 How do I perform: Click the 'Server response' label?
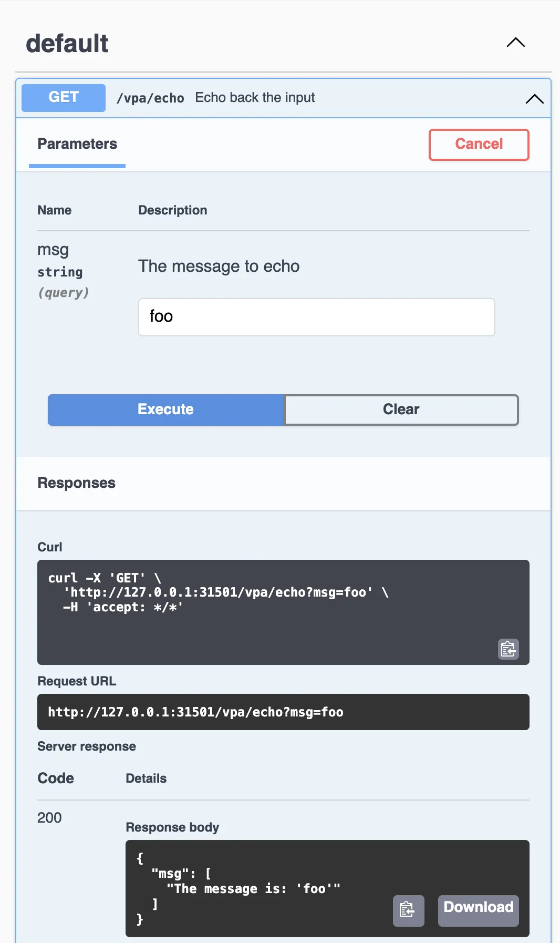point(87,746)
